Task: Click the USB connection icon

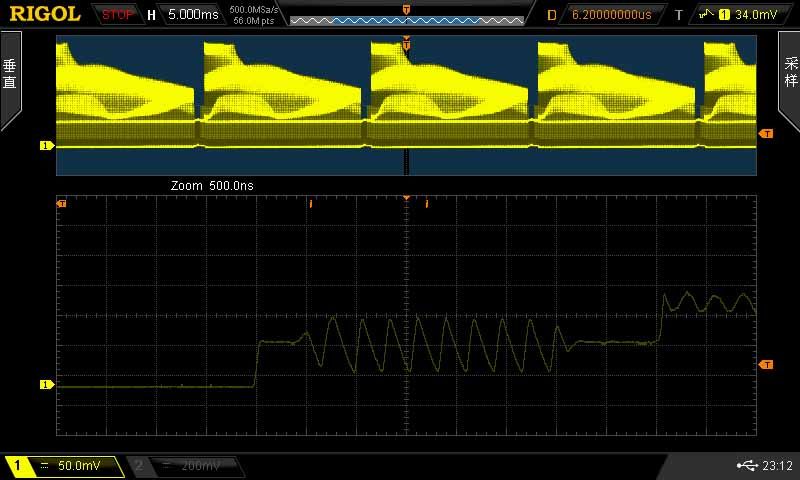Action: point(745,465)
